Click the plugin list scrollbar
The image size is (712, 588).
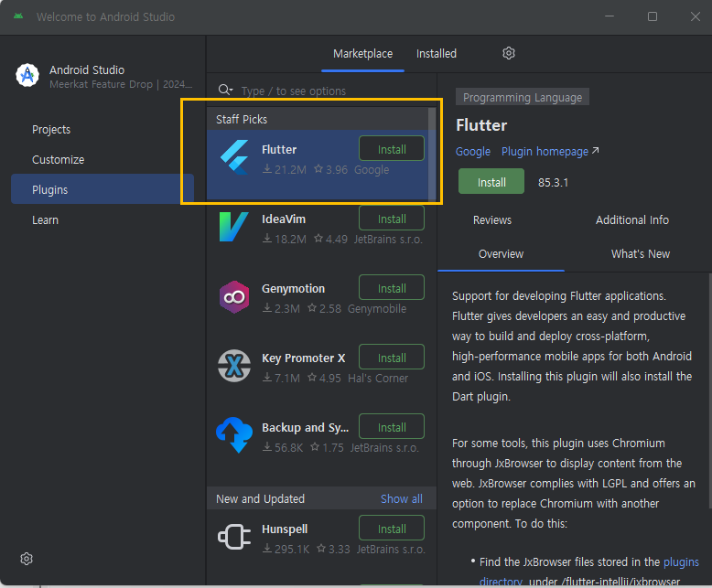point(432,155)
